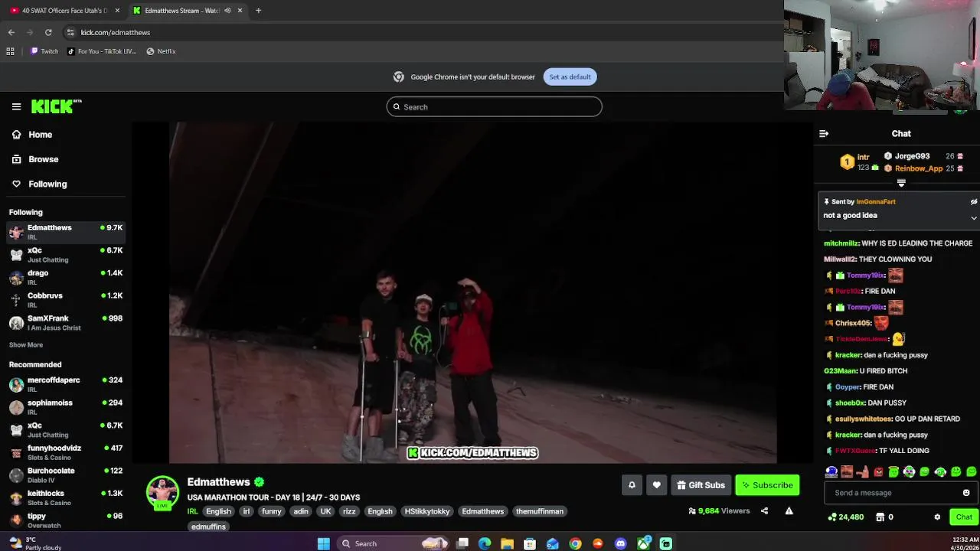Open the Kick hamburger menu

pyautogui.click(x=16, y=107)
